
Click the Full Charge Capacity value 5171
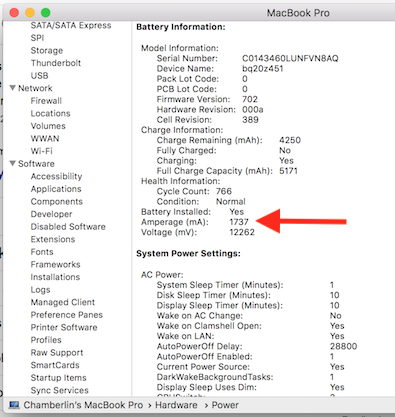coord(288,171)
